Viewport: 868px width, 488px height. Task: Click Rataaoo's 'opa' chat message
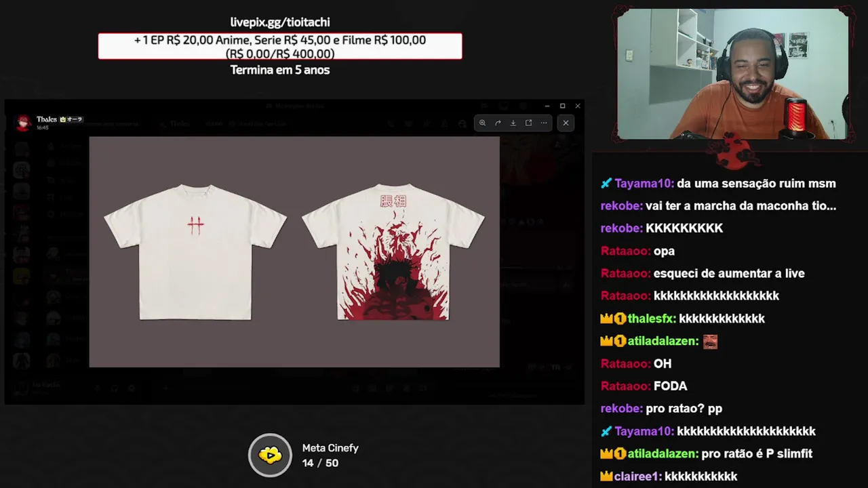[x=637, y=251]
